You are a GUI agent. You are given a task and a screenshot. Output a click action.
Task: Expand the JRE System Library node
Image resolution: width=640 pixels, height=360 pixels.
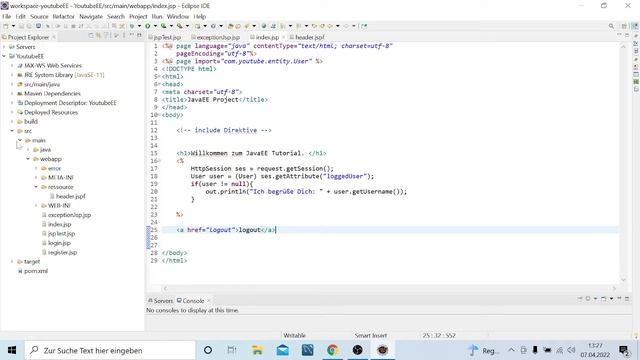pos(12,75)
